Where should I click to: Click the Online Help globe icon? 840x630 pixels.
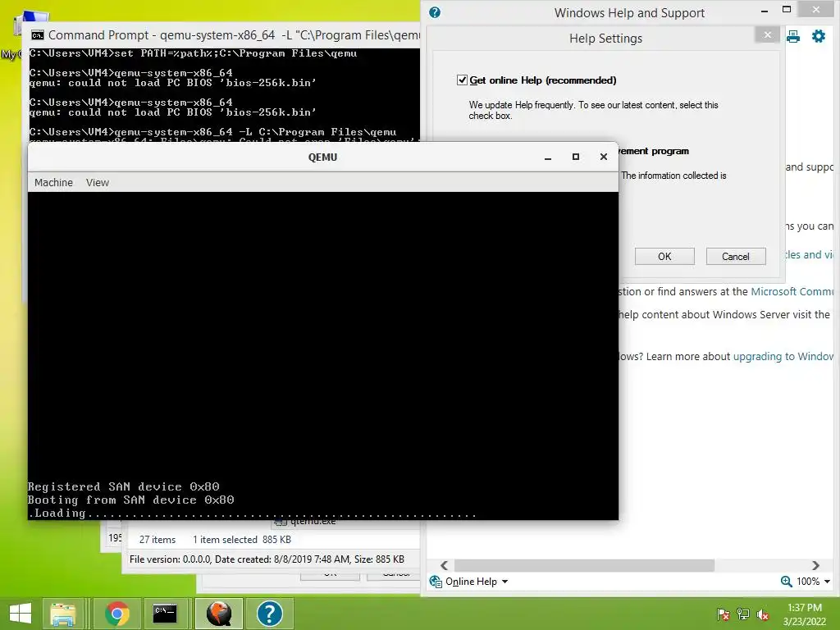436,582
